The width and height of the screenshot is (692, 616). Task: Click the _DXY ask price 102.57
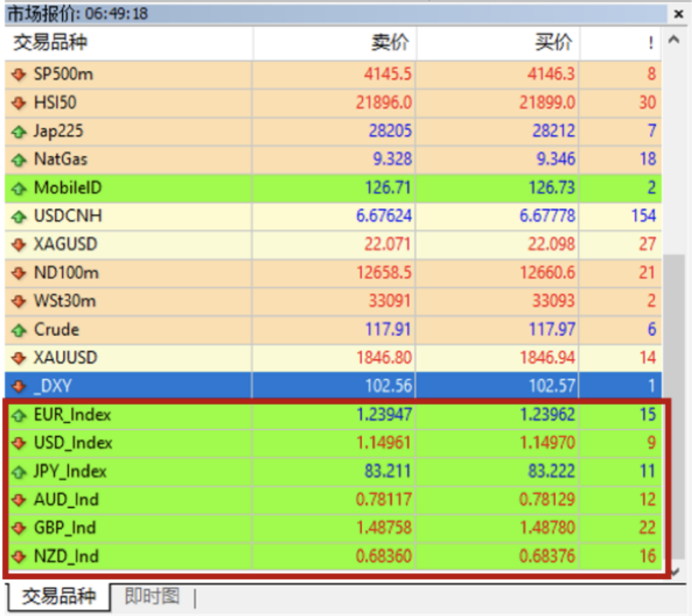(x=552, y=386)
